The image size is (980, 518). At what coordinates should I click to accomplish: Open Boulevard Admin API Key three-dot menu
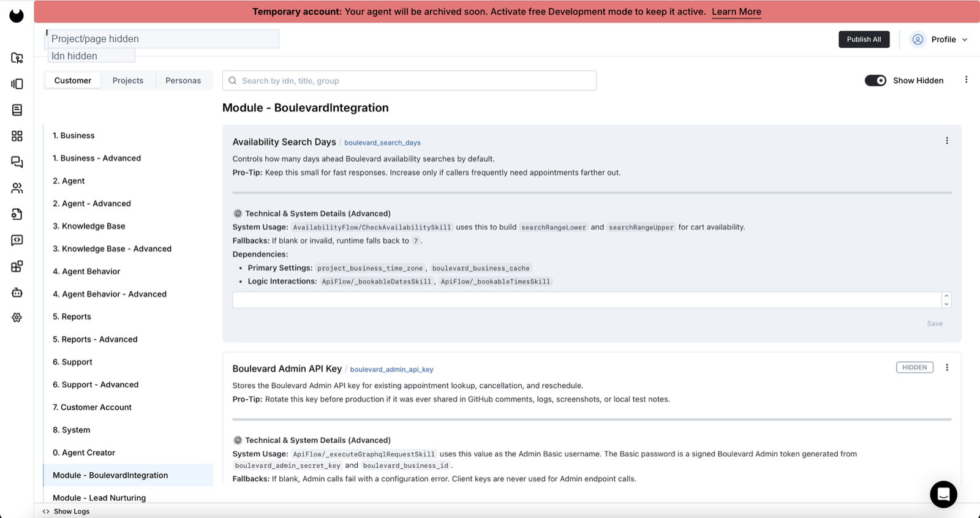[947, 367]
